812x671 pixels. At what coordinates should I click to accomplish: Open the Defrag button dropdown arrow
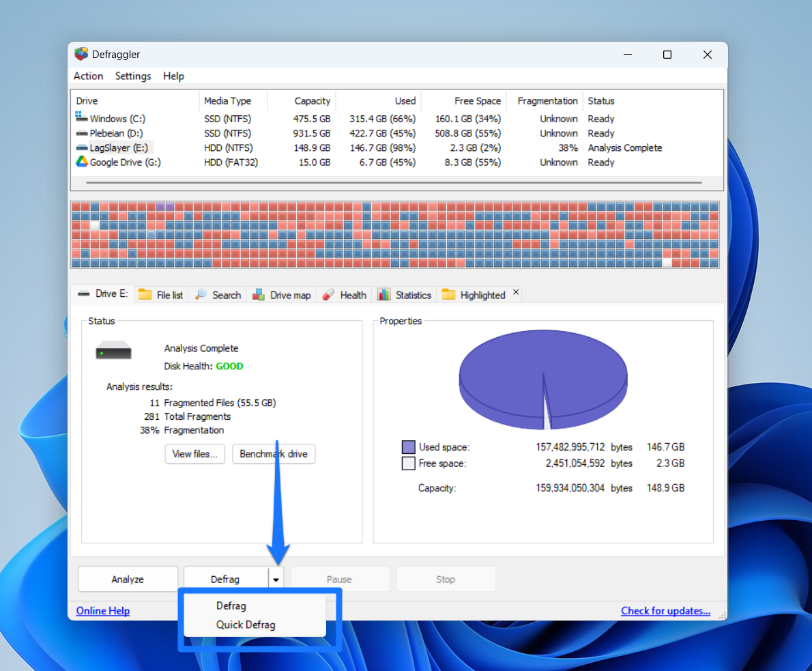click(x=276, y=578)
